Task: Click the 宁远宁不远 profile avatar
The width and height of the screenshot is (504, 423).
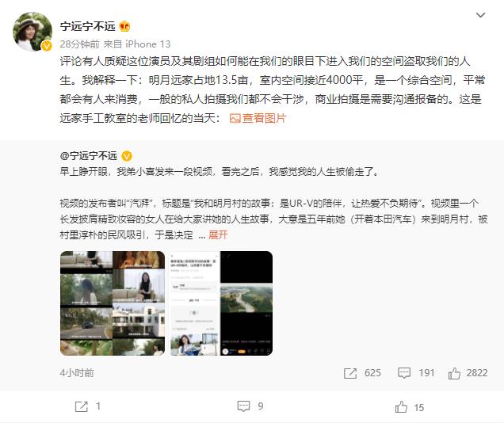Action: (x=32, y=32)
